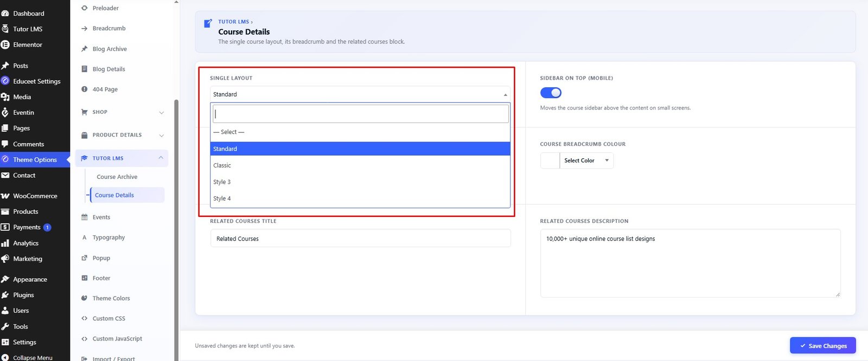Viewport: 868px width, 361px height.
Task: Click the Posts pushpin icon
Action: coord(5,66)
